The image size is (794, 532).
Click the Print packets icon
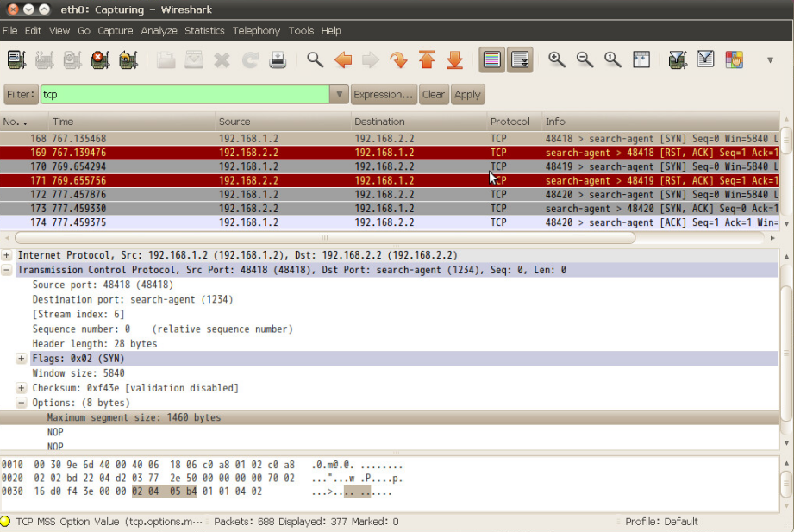pos(278,60)
